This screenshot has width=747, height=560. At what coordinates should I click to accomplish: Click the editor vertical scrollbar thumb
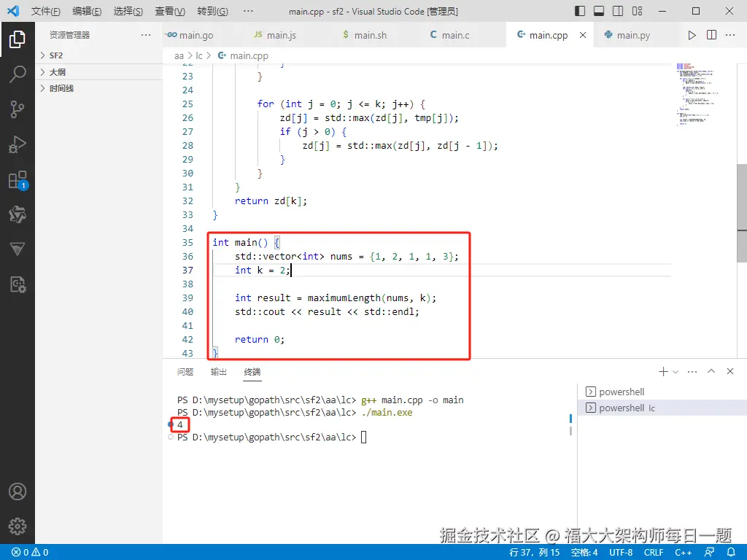pos(742,213)
